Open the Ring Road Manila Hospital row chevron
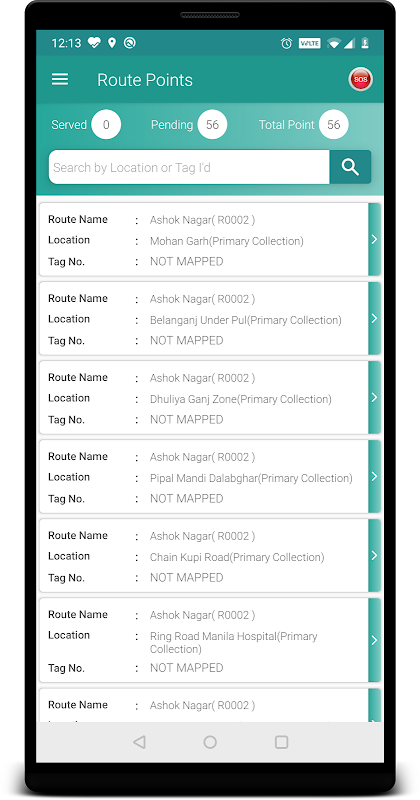This screenshot has height=800, width=420. 374,640
